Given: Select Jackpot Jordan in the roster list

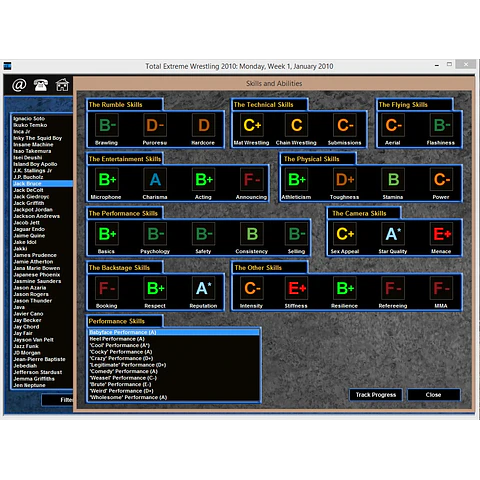Looking at the screenshot, I should point(42,210).
